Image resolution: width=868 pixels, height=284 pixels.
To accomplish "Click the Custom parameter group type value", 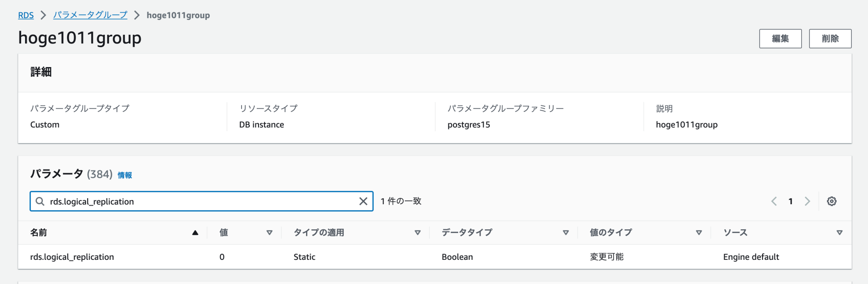I will pos(45,125).
